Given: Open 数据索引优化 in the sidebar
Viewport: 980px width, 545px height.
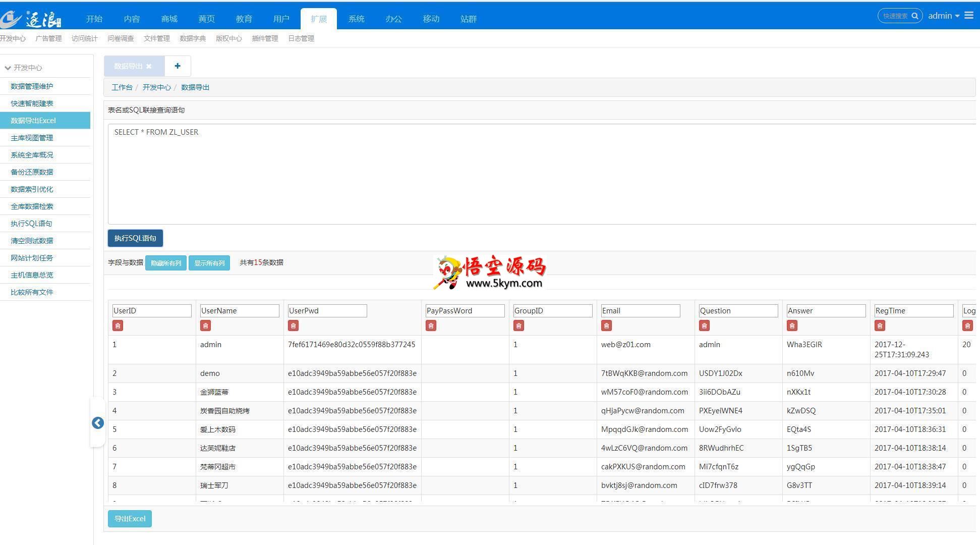Looking at the screenshot, I should point(45,189).
